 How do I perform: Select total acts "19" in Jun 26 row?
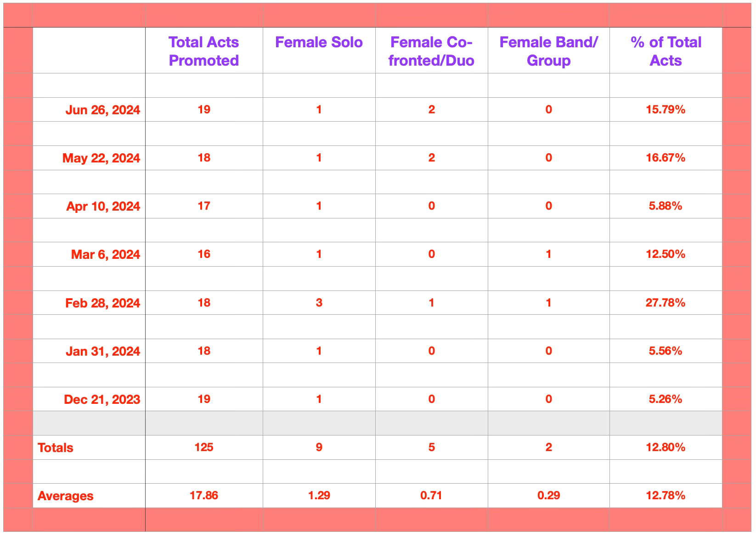point(204,109)
